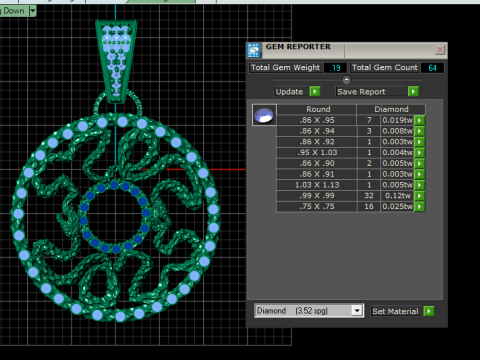Collapse the panel with the round up-arrow
The image size is (480, 360).
(x=347, y=80)
